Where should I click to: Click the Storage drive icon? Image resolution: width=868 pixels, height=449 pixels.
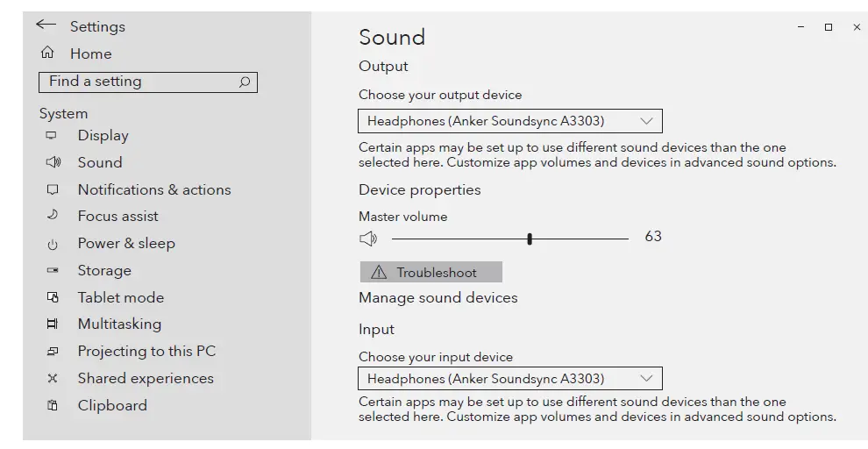(x=52, y=271)
